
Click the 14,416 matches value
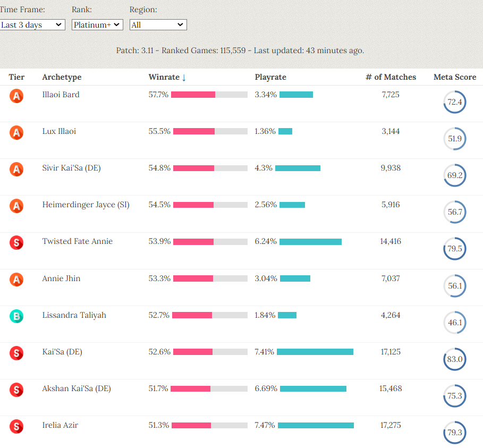point(391,241)
